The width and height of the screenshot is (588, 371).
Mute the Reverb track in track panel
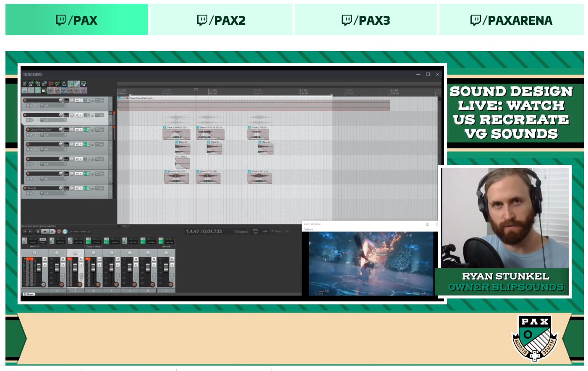point(77,188)
